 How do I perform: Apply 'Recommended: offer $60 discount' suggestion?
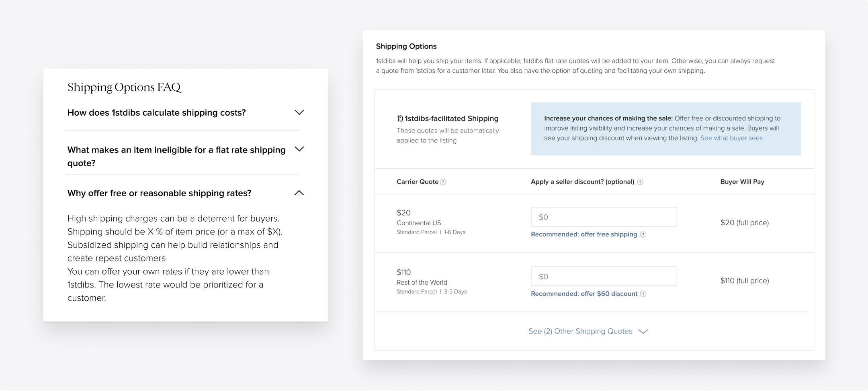[584, 294]
